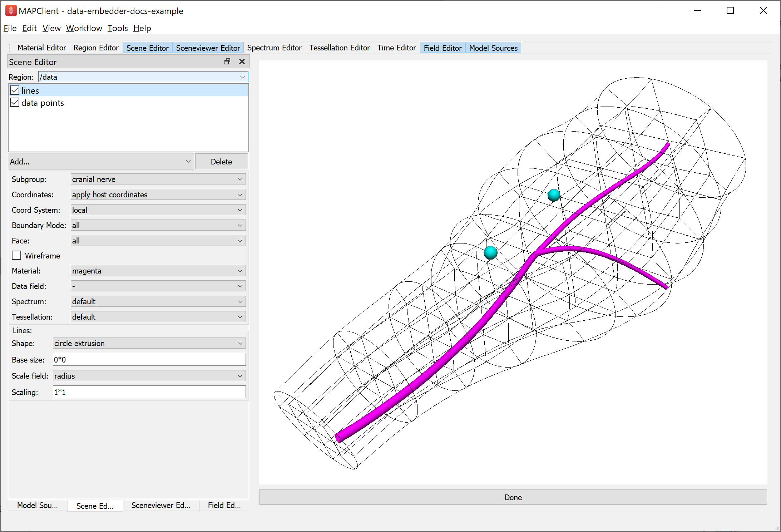Toggle the Tessellation Editor toolbar button
This screenshot has width=781, height=532.
[x=340, y=48]
